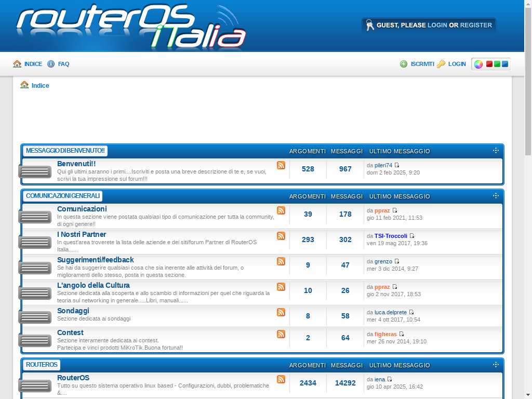Screen dimensions: 532x399
Task: View latest post icon next to luca.delprete
Action: point(411,312)
